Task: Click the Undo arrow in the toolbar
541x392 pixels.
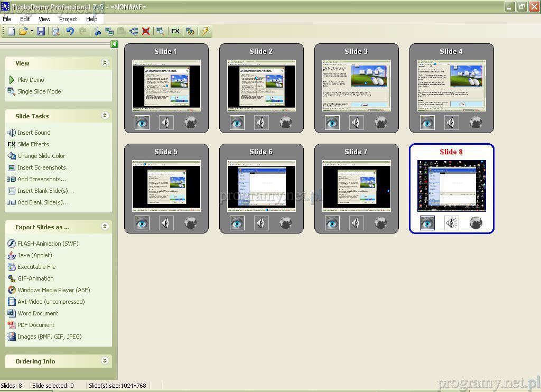Action: 70,32
